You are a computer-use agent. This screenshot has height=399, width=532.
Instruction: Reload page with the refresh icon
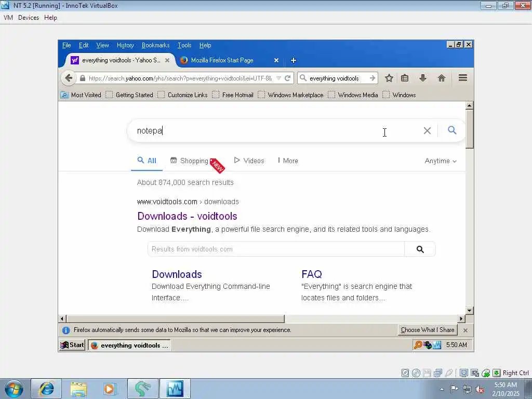tap(287, 78)
